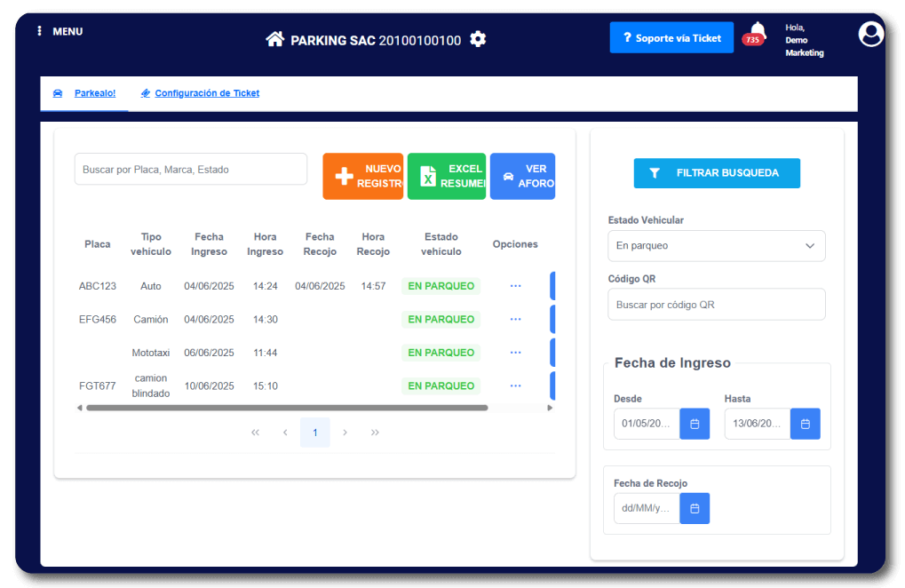Open the Hasta date calendar picker
This screenshot has width=905, height=588.
[x=805, y=424]
